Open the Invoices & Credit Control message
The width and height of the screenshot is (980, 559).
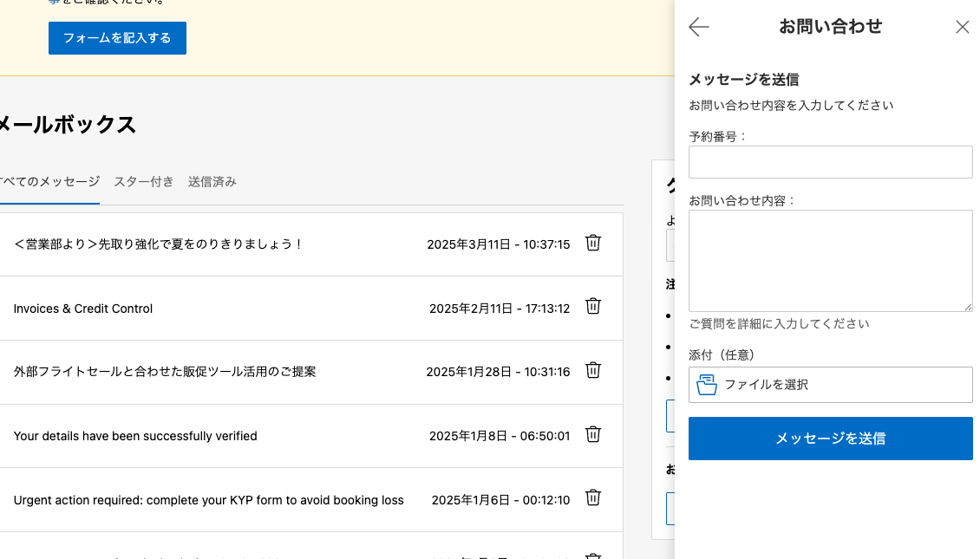(83, 309)
